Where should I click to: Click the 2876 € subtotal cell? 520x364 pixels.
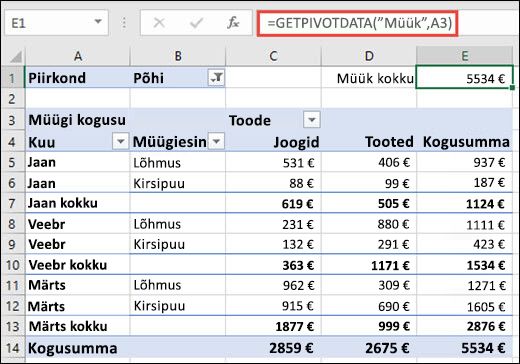pos(464,326)
